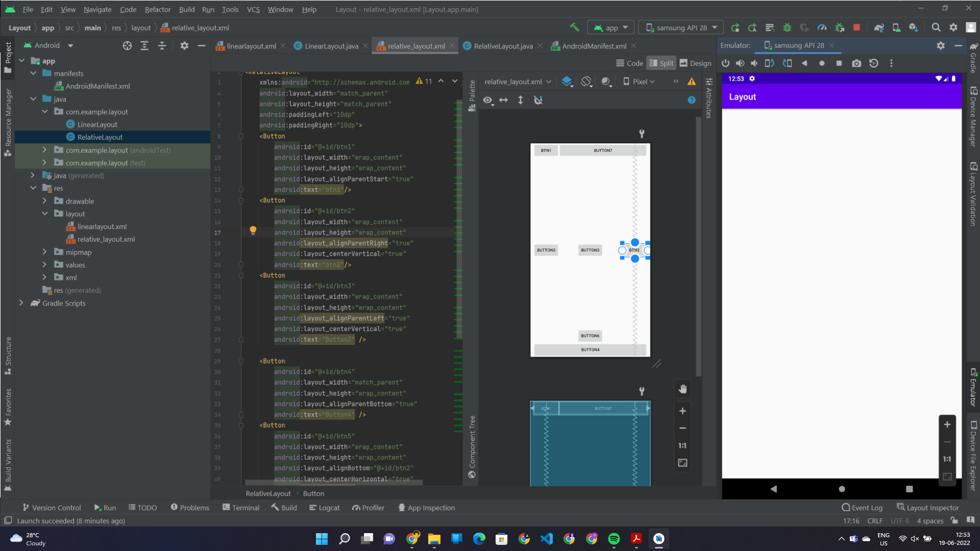Expand the drawable folder
The width and height of the screenshot is (980, 551).
coord(44,201)
